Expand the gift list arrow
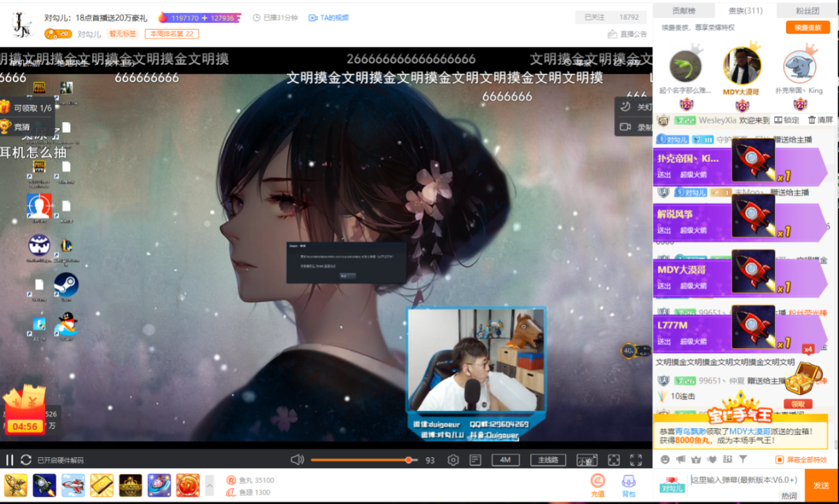839x504 pixels. click(210, 486)
